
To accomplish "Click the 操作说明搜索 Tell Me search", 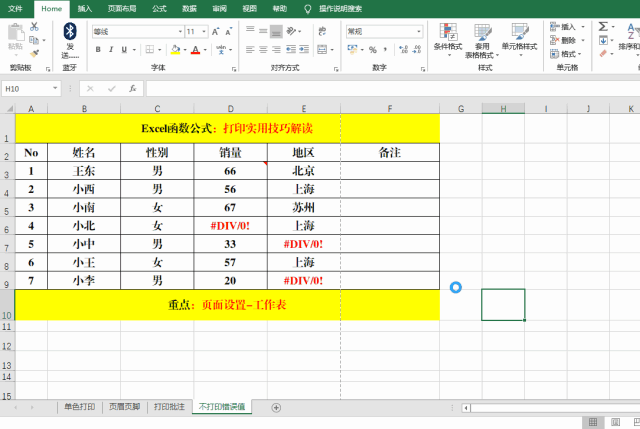I will 340,9.
